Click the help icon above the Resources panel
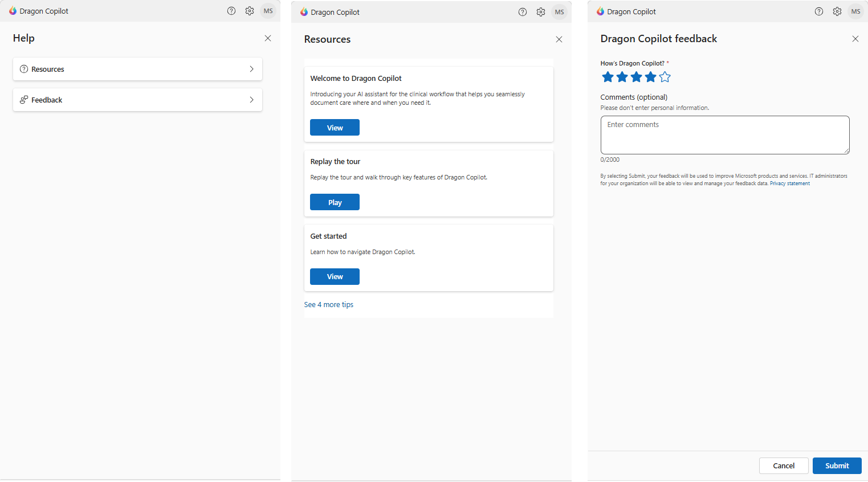The image size is (868, 482). (523, 11)
